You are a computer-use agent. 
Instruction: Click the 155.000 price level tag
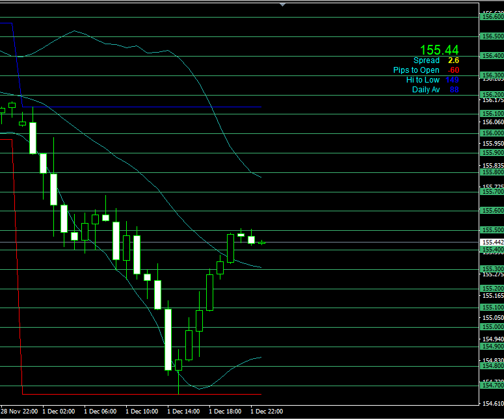(x=492, y=327)
